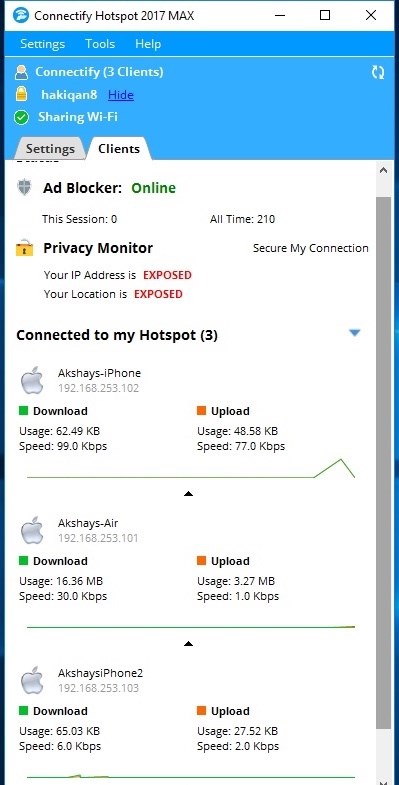Click the Privacy Monitor lock folder icon
This screenshot has height=785, width=399.
pos(24,248)
